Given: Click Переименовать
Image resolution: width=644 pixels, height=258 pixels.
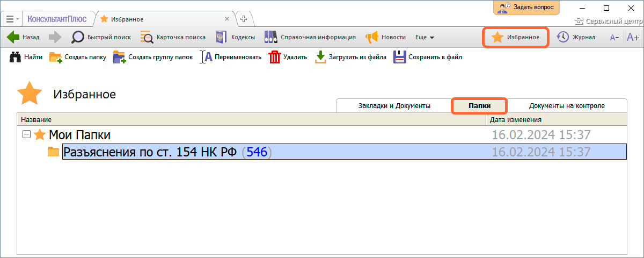Looking at the screenshot, I should pyautogui.click(x=231, y=56).
